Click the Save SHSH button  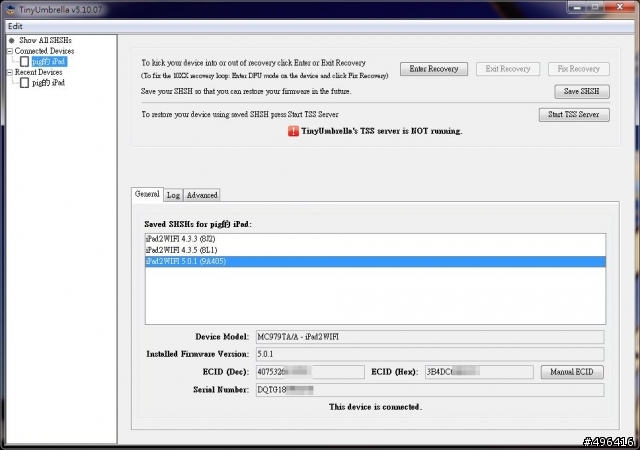point(582,91)
